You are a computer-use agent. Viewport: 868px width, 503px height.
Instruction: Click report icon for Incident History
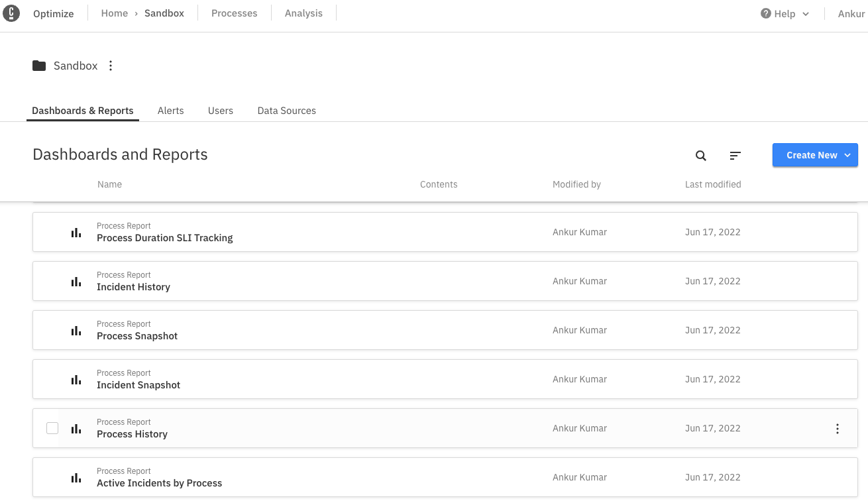click(76, 282)
